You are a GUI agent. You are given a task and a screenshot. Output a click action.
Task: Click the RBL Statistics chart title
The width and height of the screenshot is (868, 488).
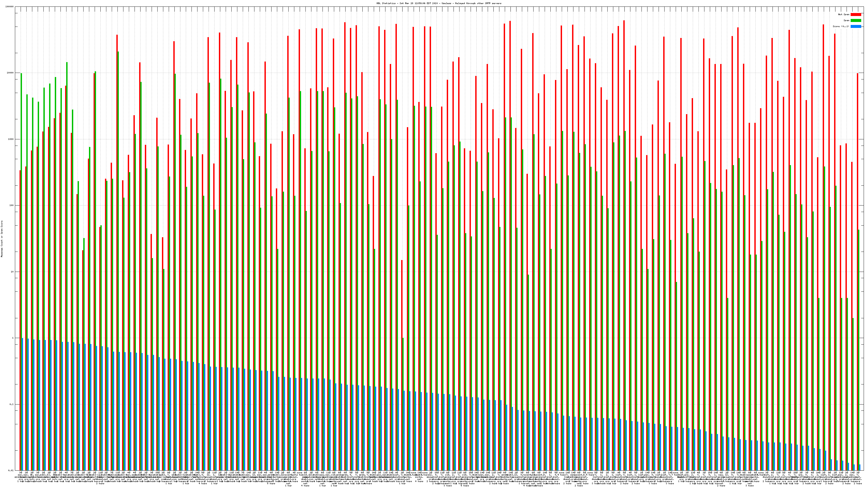(x=439, y=3)
